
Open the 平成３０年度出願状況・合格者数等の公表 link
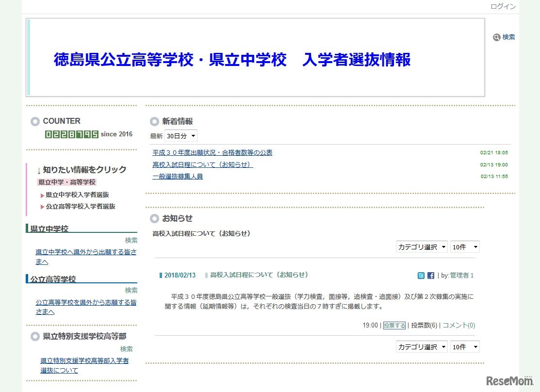[x=212, y=153]
